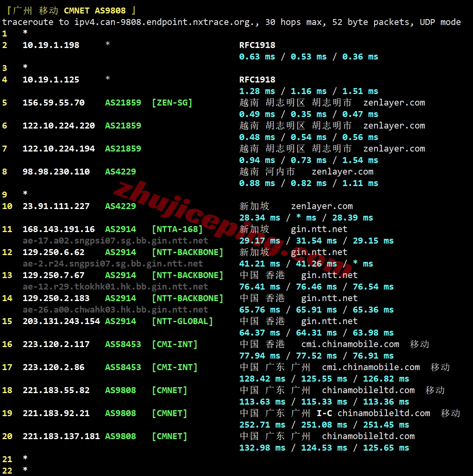Select IP 223.120.2.117

tap(56, 344)
